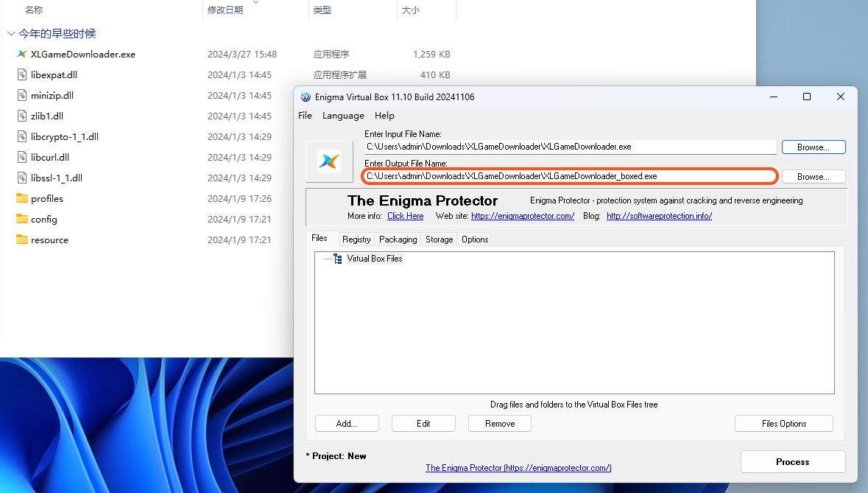Select the profiles folder name
The height and width of the screenshot is (493, 868).
tap(47, 198)
